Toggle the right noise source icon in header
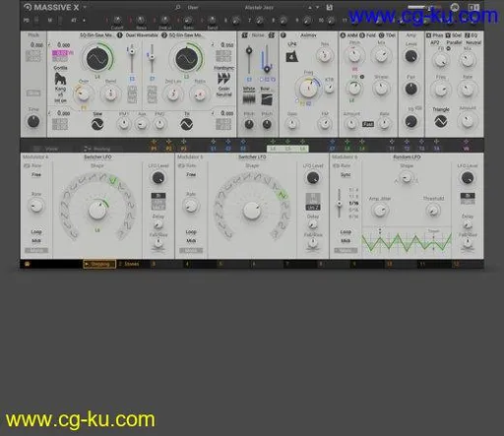 [x=272, y=34]
